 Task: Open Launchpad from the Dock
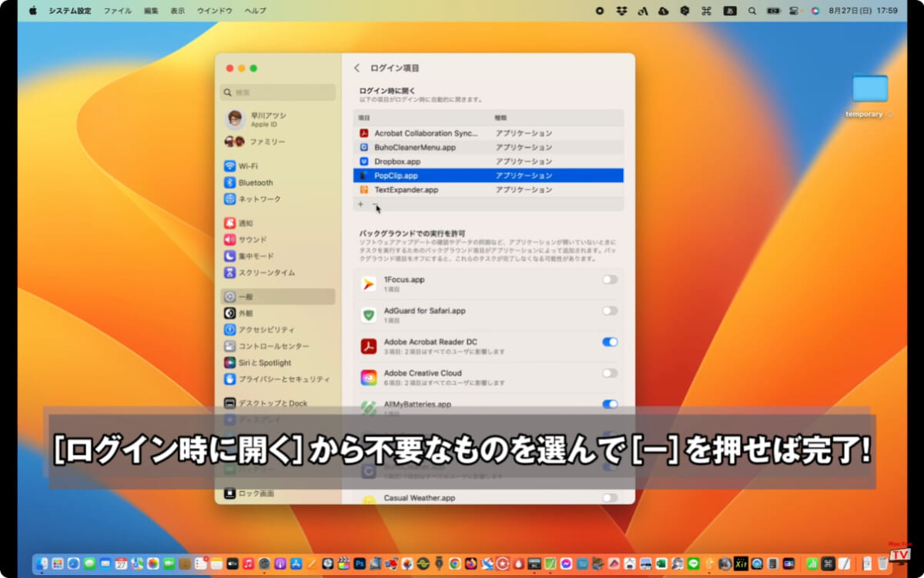pos(57,564)
